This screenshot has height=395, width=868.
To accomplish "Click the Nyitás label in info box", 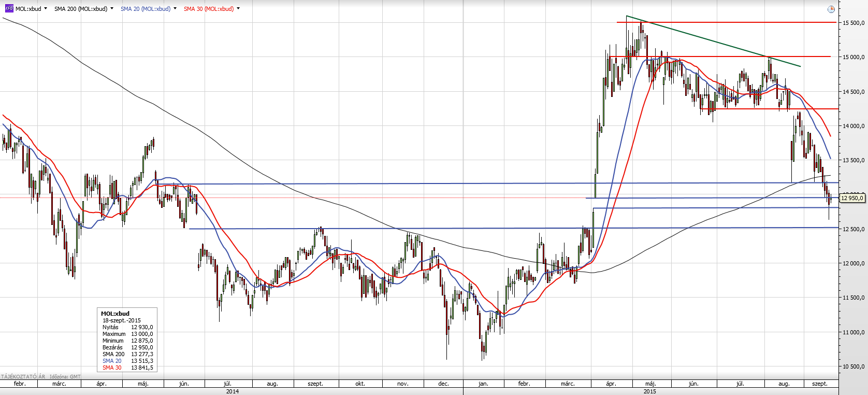I will click(110, 327).
